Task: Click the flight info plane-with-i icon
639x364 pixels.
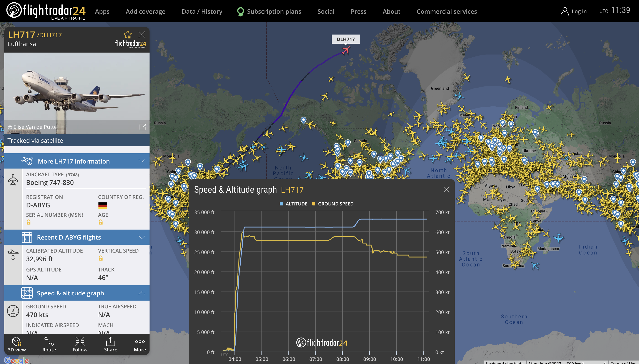Action: (x=28, y=161)
